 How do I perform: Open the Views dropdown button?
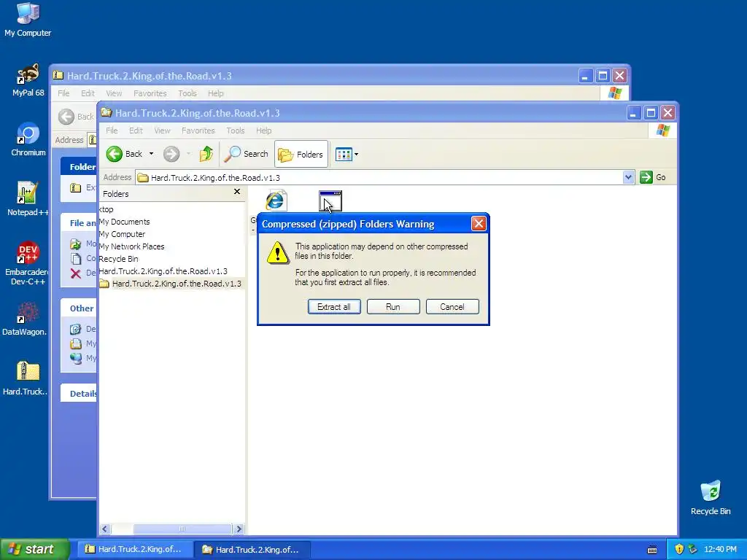[347, 154]
